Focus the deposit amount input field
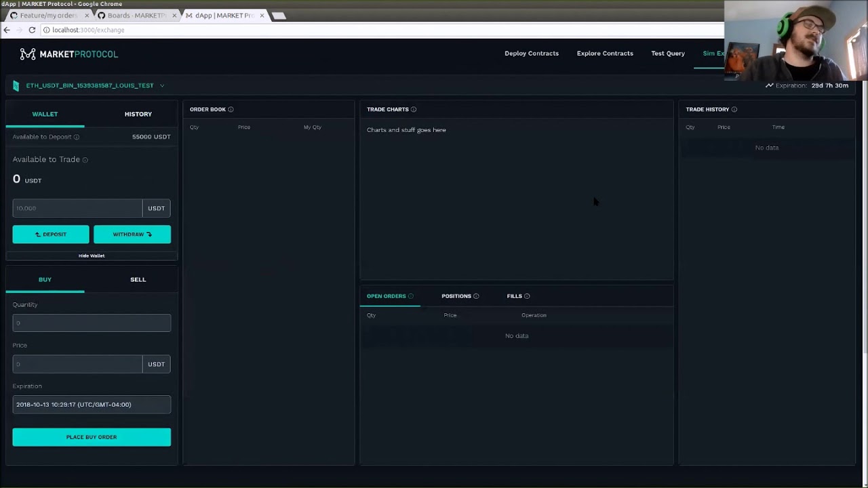This screenshot has height=488, width=868. [77, 208]
